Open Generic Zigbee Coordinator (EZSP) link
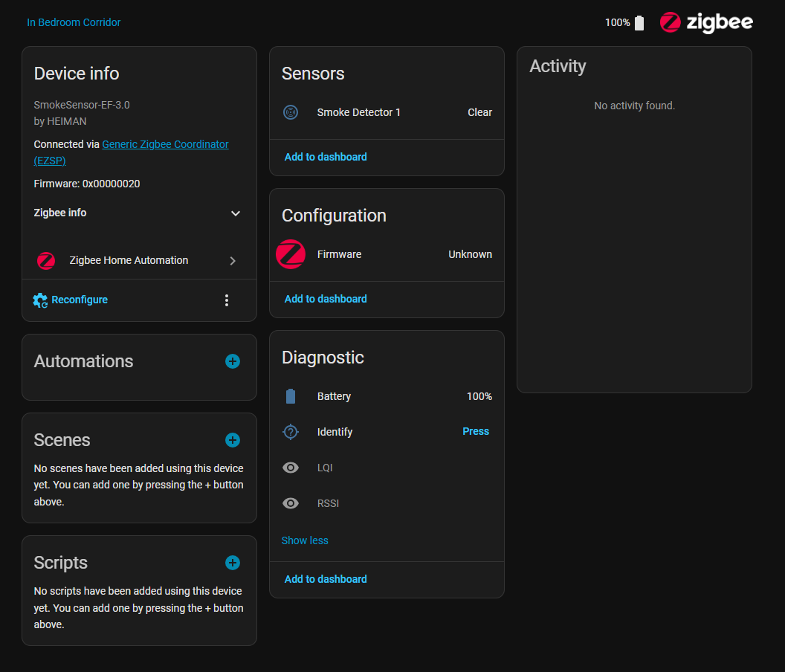The width and height of the screenshot is (785, 672). coord(165,145)
